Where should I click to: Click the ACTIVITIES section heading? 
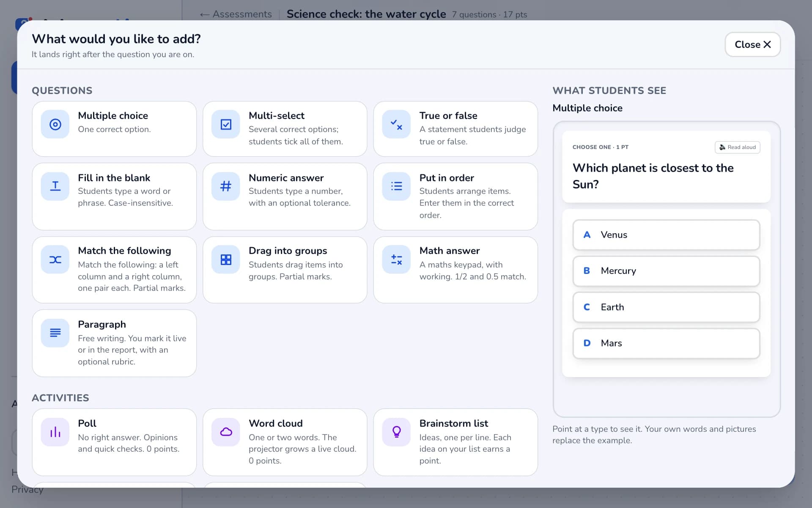(60, 398)
